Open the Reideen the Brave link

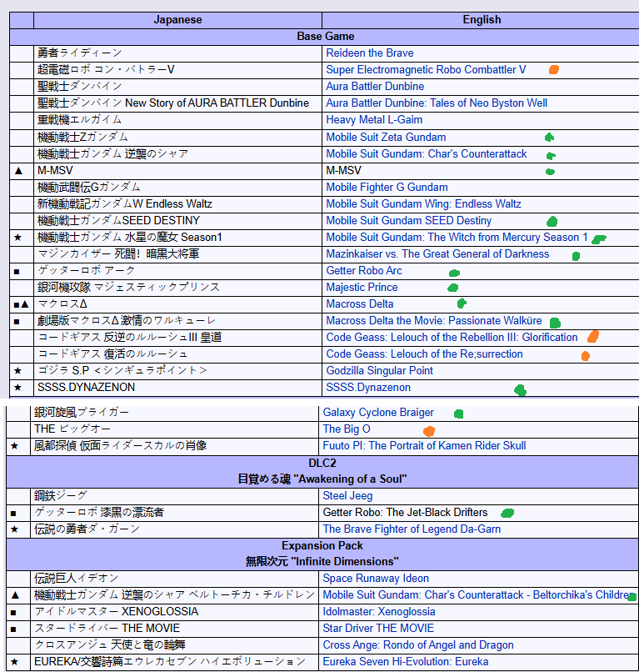point(370,53)
